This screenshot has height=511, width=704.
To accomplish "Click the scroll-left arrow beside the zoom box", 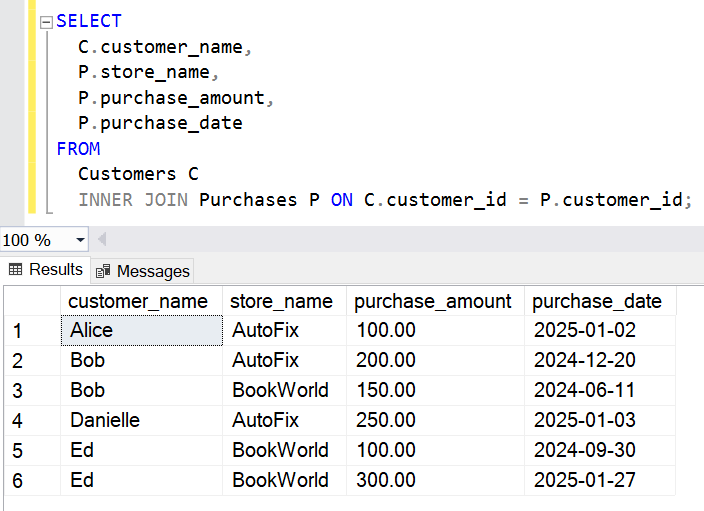I will (101, 240).
